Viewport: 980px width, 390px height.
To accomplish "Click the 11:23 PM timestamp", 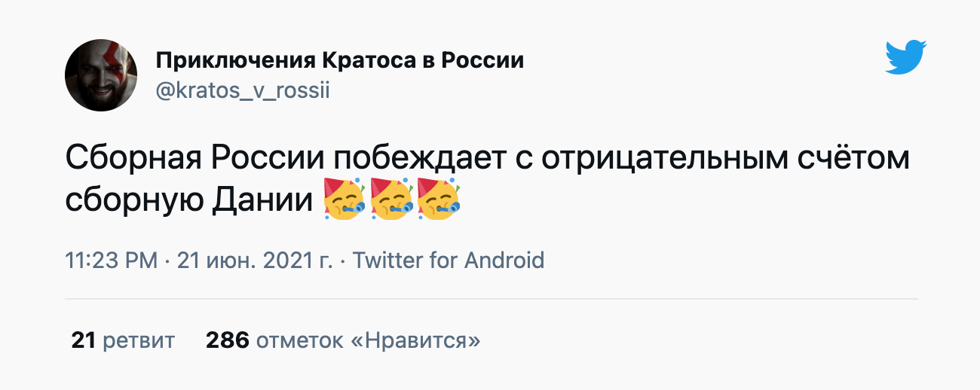I will click(112, 261).
